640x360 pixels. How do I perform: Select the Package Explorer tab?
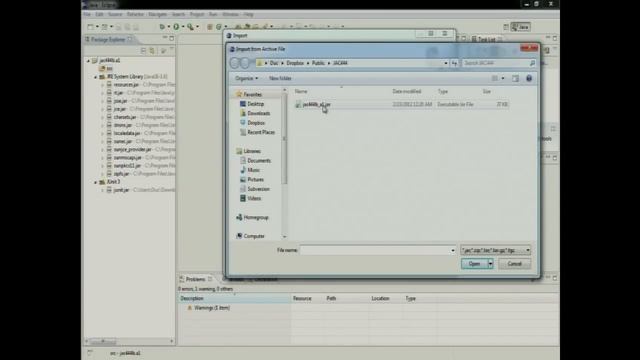click(x=108, y=39)
